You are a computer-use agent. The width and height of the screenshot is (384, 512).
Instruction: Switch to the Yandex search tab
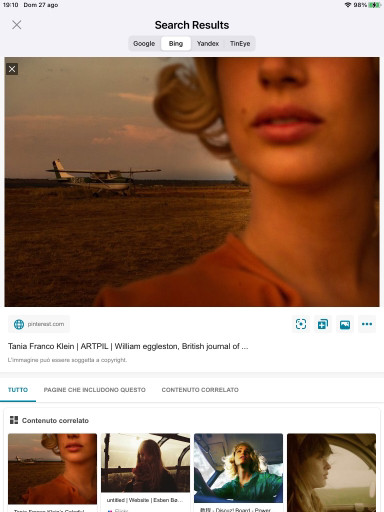coord(208,44)
